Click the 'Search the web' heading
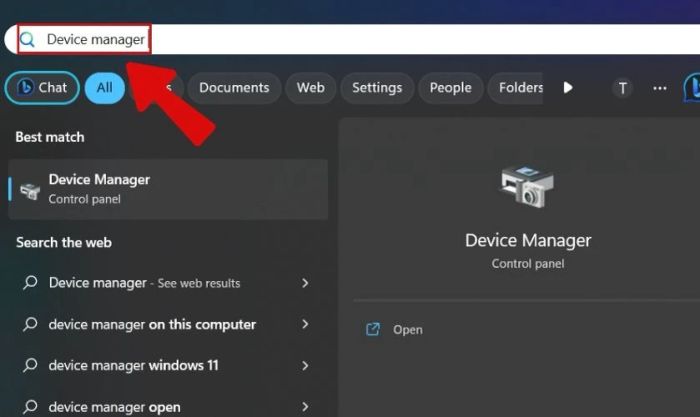The image size is (700, 417). (x=64, y=242)
